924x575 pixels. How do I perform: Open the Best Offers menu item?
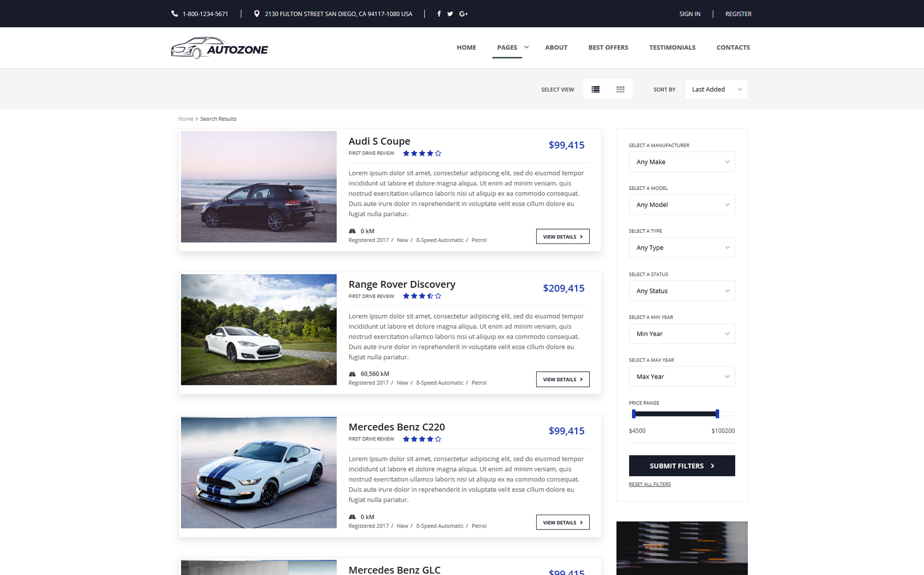608,47
